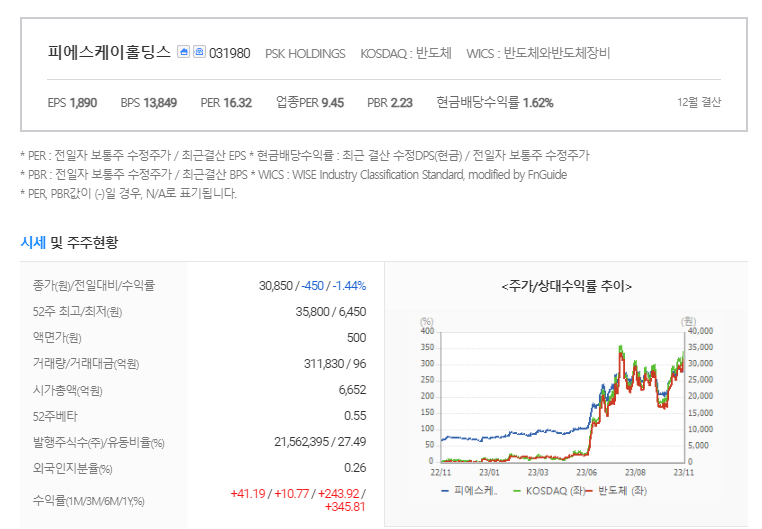Click the 12월 결산 label

point(699,102)
